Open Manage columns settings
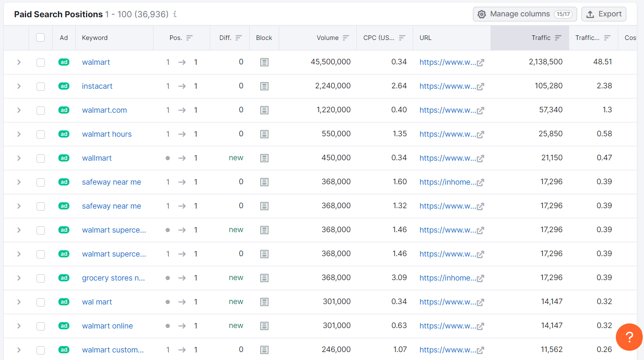The height and width of the screenshot is (360, 644). pyautogui.click(x=525, y=14)
